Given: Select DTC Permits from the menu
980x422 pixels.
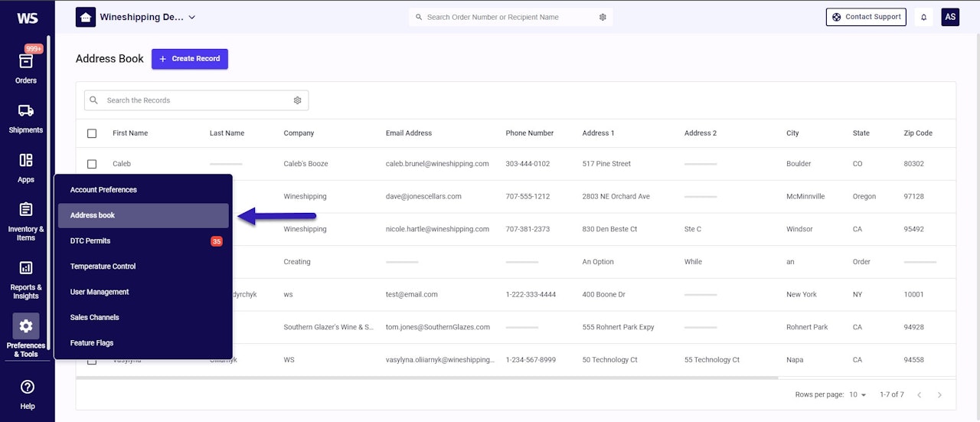Looking at the screenshot, I should click(x=90, y=241).
